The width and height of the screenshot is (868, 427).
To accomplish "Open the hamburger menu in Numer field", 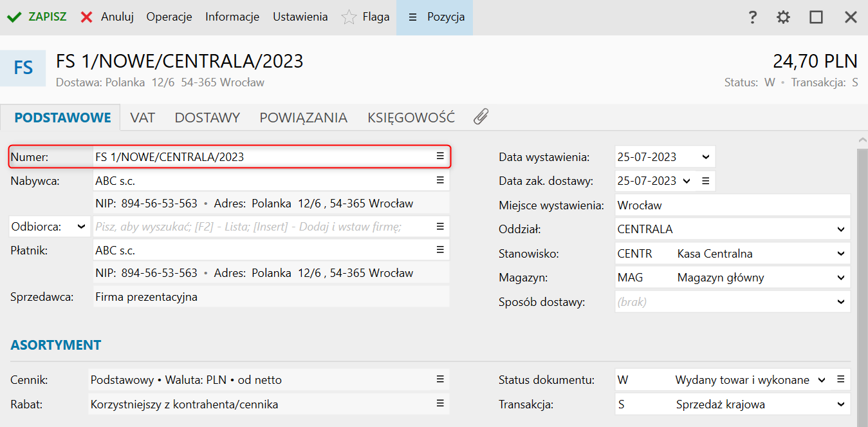I will (440, 156).
